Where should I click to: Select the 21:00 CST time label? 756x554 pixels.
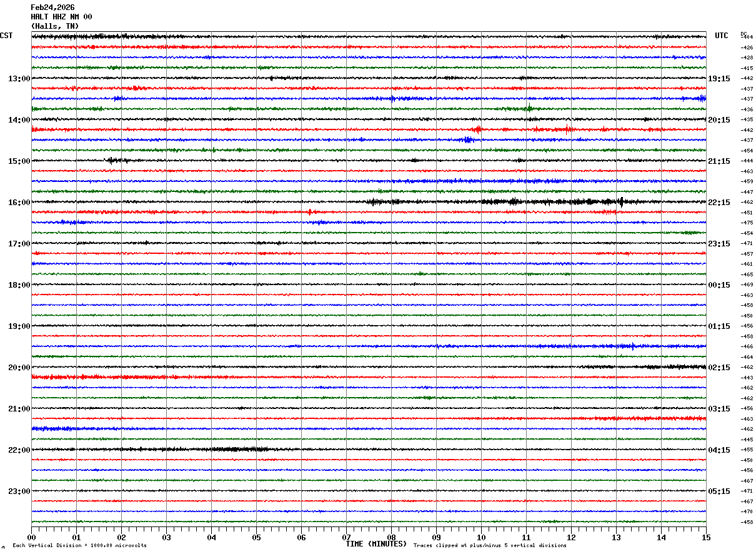[19, 409]
